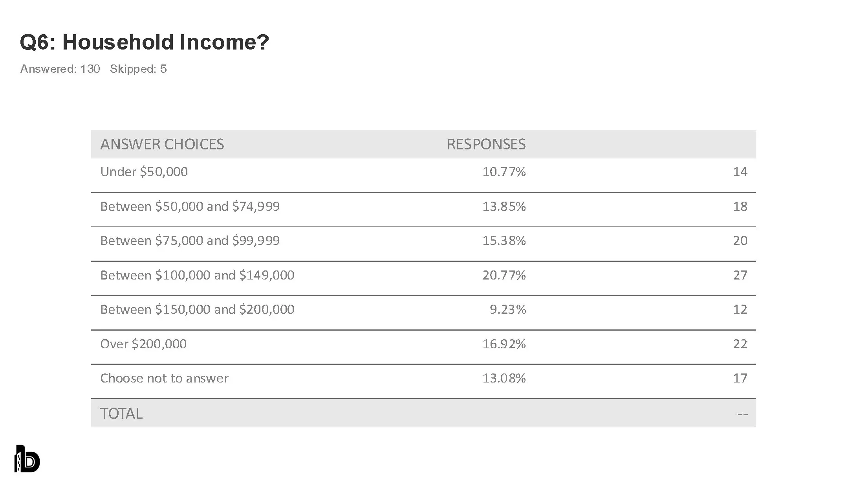The width and height of the screenshot is (868, 480).
Task: Select the 'Between $50,000 and $74,999' row
Action: click(x=190, y=206)
